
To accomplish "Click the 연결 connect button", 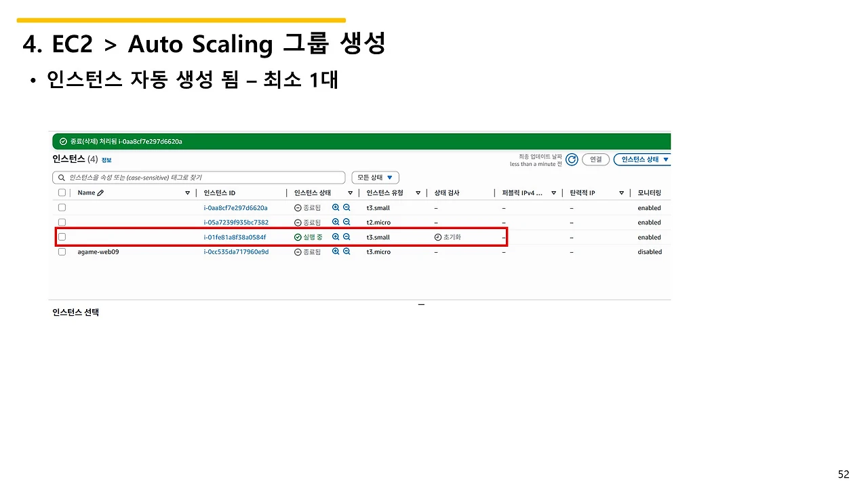I will 595,159.
